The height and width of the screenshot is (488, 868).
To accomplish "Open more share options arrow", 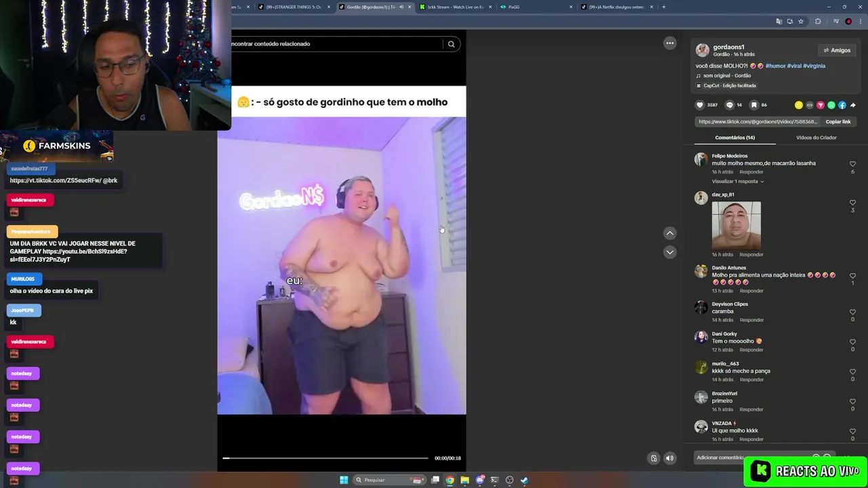I will pyautogui.click(x=852, y=105).
